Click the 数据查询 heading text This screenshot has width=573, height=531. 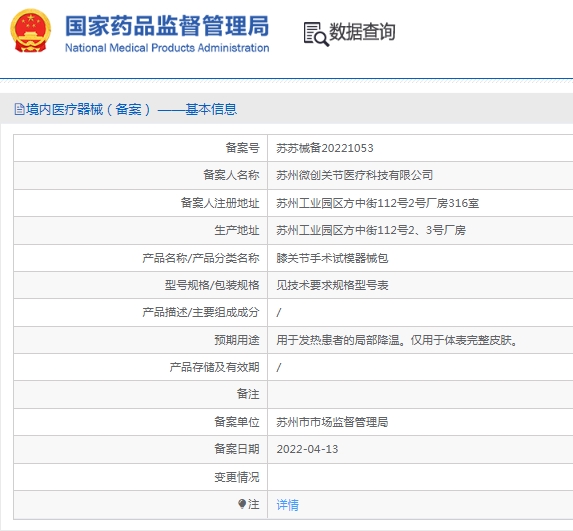(362, 31)
